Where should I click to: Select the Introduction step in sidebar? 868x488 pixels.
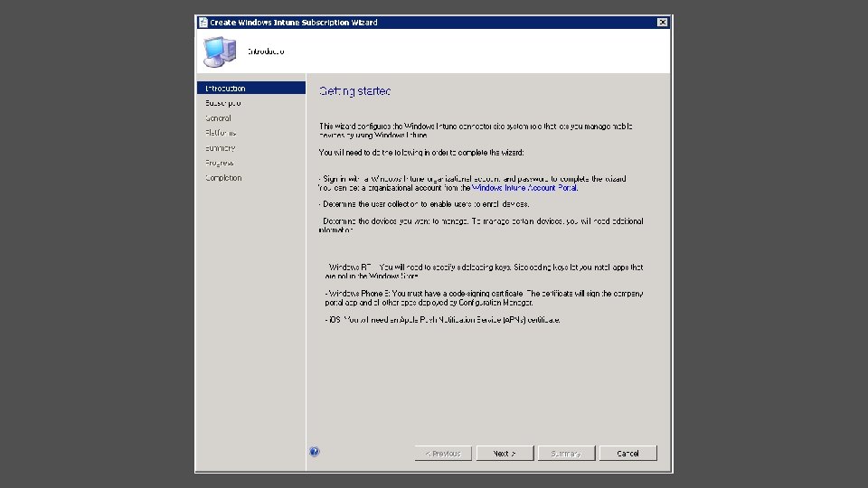251,88
